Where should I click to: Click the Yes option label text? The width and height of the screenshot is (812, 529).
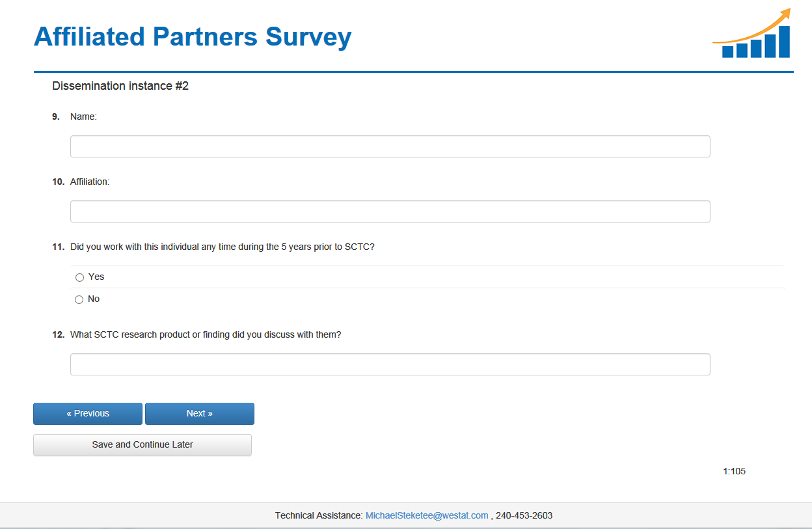coord(96,277)
